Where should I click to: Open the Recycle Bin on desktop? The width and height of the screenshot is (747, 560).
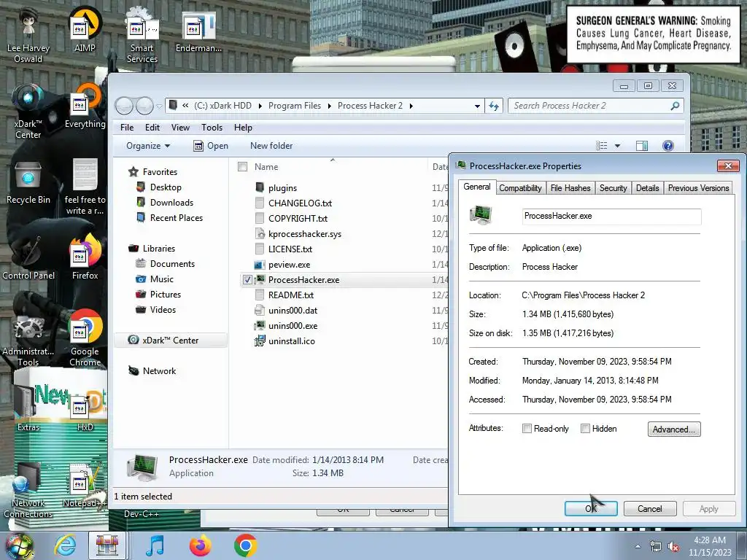[28, 183]
